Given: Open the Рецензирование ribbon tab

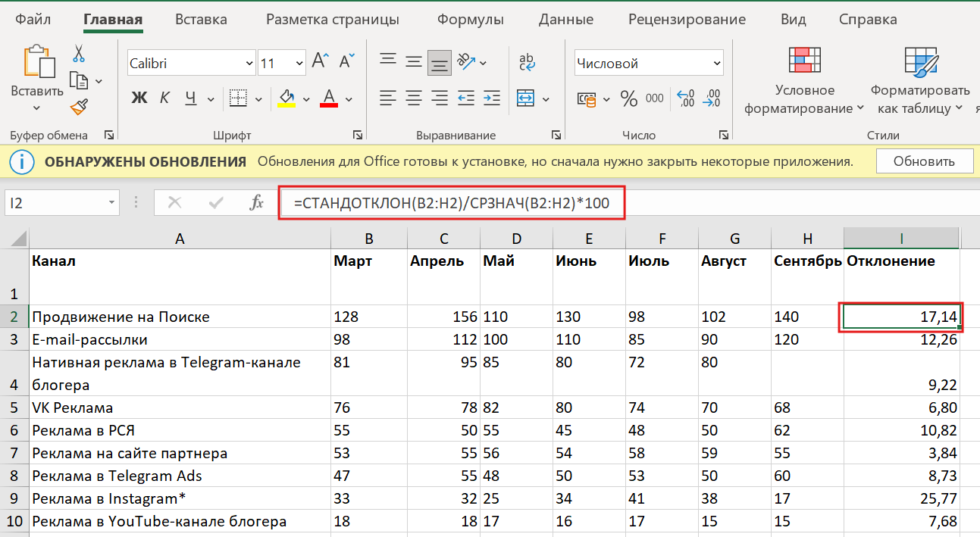Looking at the screenshot, I should pos(686,19).
